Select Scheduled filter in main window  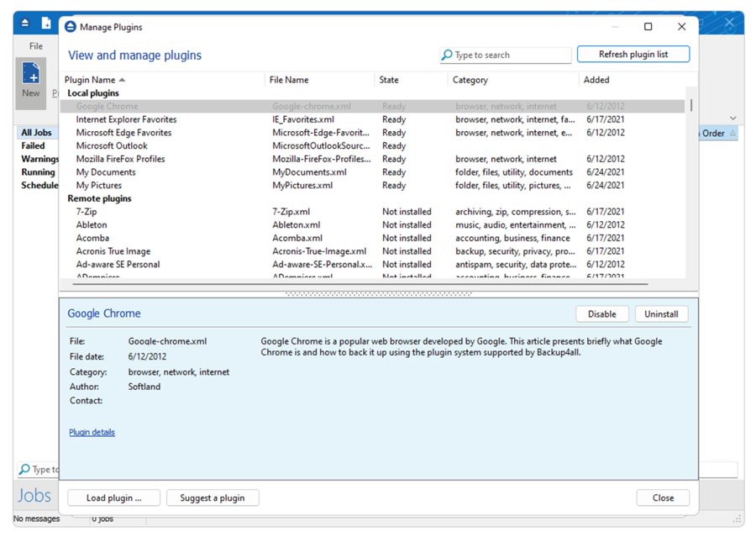click(x=39, y=185)
